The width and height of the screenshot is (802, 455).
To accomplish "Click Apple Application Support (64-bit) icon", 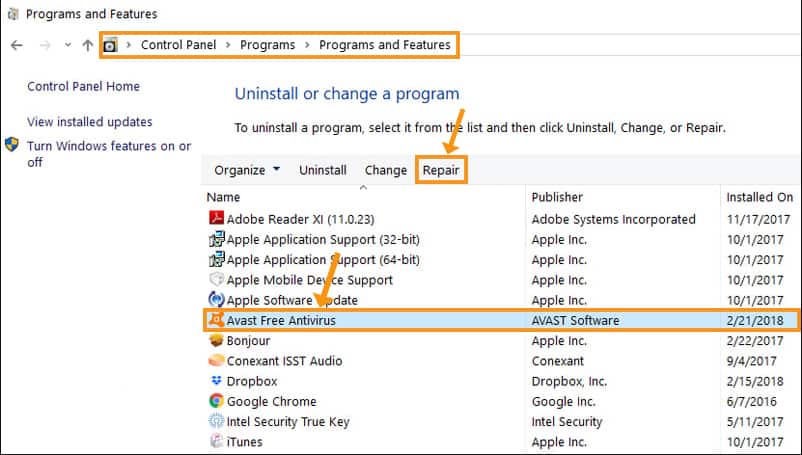I will (x=216, y=259).
